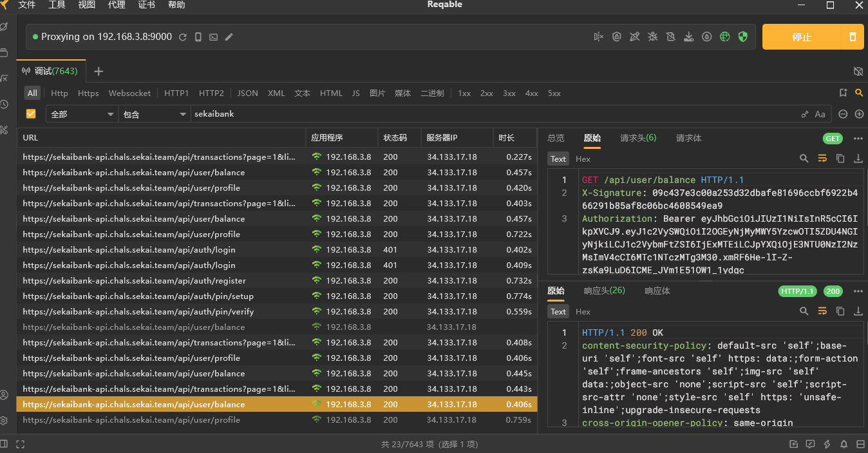Open the history clock icon in the sidebar

[4, 104]
